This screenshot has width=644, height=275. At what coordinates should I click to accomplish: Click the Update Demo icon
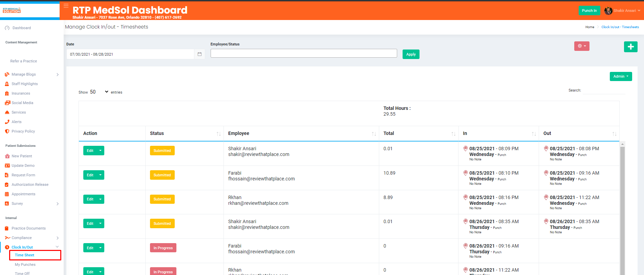pyautogui.click(x=7, y=165)
